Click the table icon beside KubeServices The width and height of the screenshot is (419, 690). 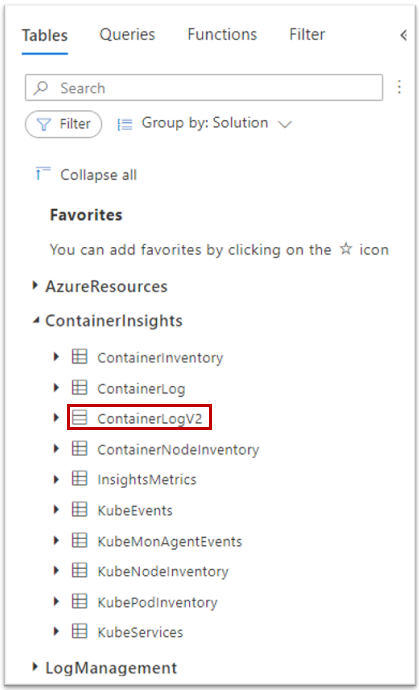pyautogui.click(x=79, y=631)
